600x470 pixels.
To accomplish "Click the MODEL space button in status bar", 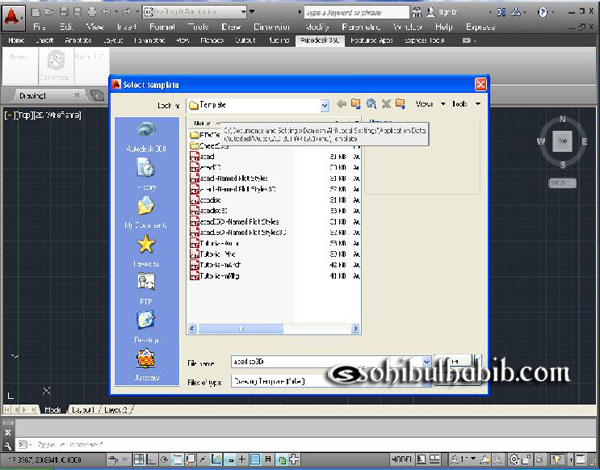I will pyautogui.click(x=401, y=459).
